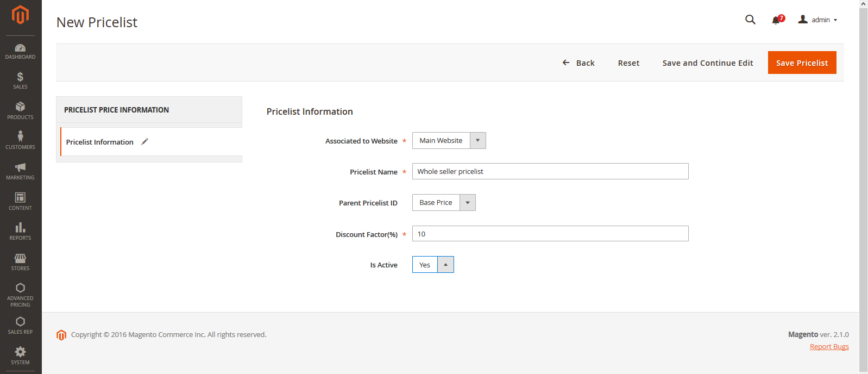Image resolution: width=868 pixels, height=374 pixels.
Task: Click the page vertical scrollbar
Action: tap(863, 190)
